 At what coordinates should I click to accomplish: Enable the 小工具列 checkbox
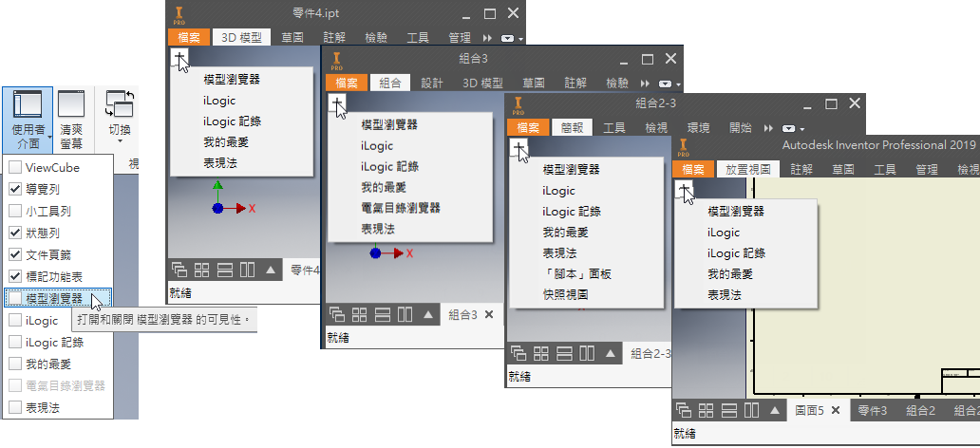pyautogui.click(x=15, y=212)
